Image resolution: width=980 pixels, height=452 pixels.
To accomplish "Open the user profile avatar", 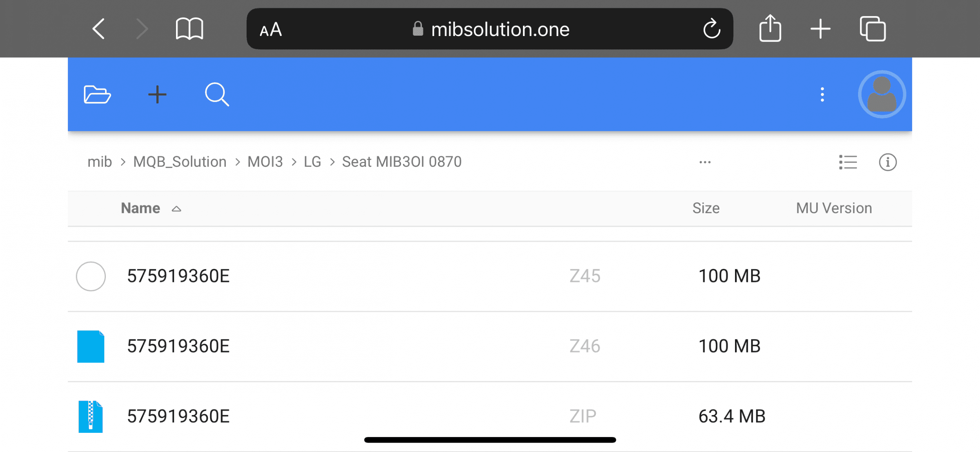I will (882, 94).
